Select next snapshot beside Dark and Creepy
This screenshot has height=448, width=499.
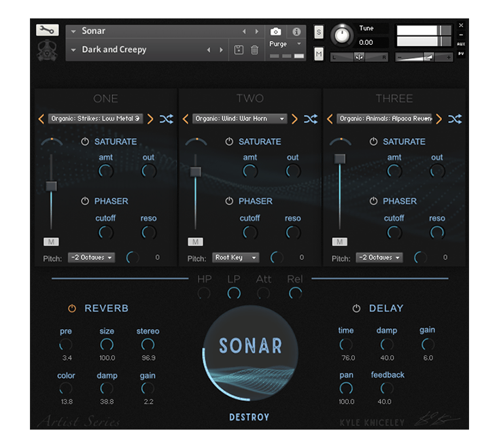tap(221, 50)
